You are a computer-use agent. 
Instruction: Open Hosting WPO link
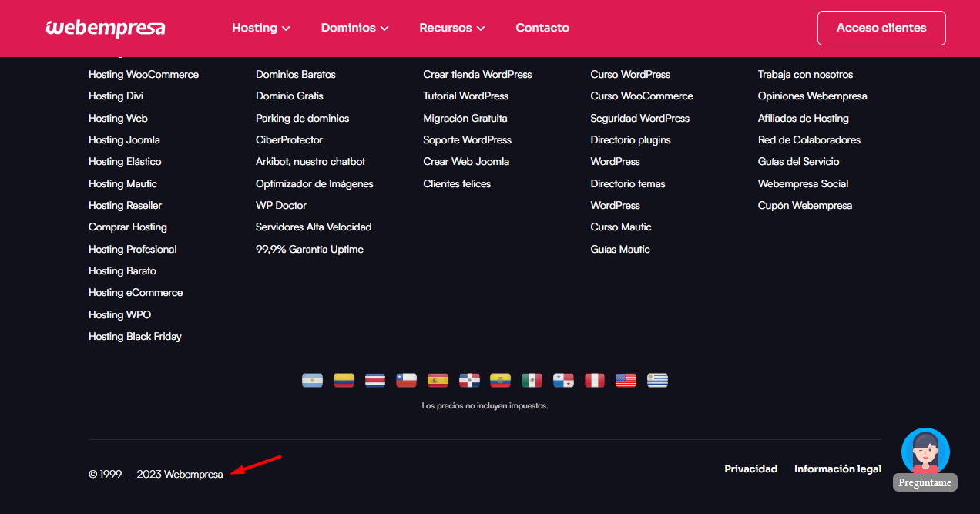pyautogui.click(x=119, y=314)
